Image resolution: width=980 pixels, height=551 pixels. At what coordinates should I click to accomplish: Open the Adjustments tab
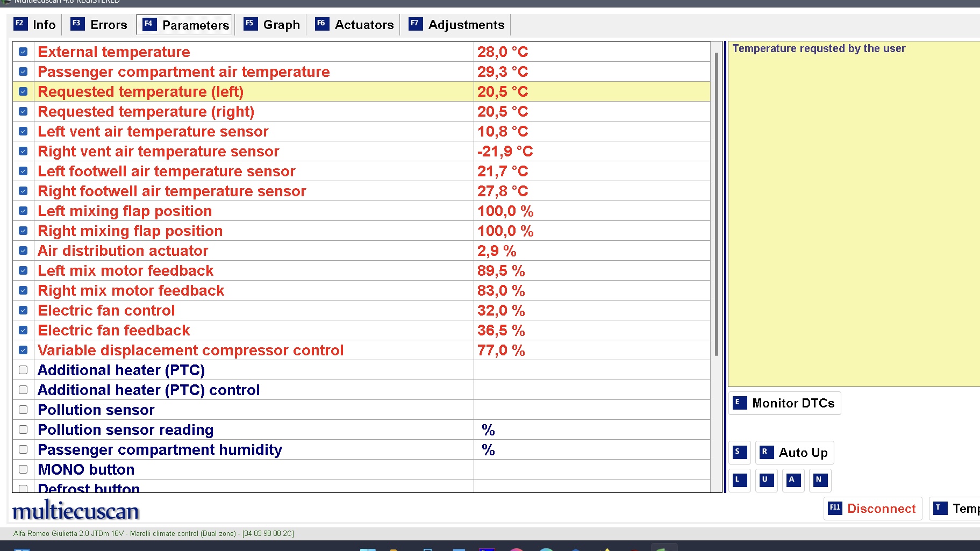click(457, 25)
